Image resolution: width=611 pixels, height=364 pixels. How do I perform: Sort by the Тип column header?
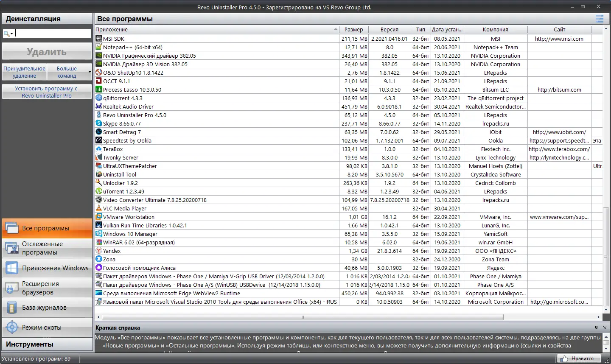point(420,29)
